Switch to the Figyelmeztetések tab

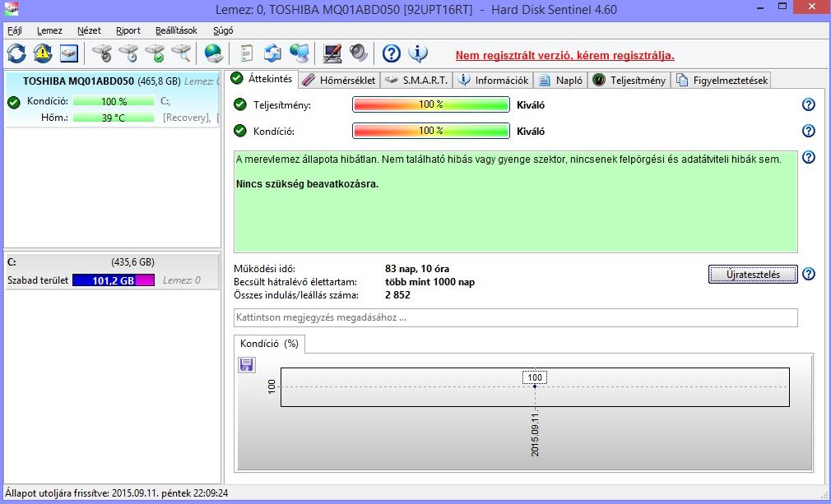(721, 81)
